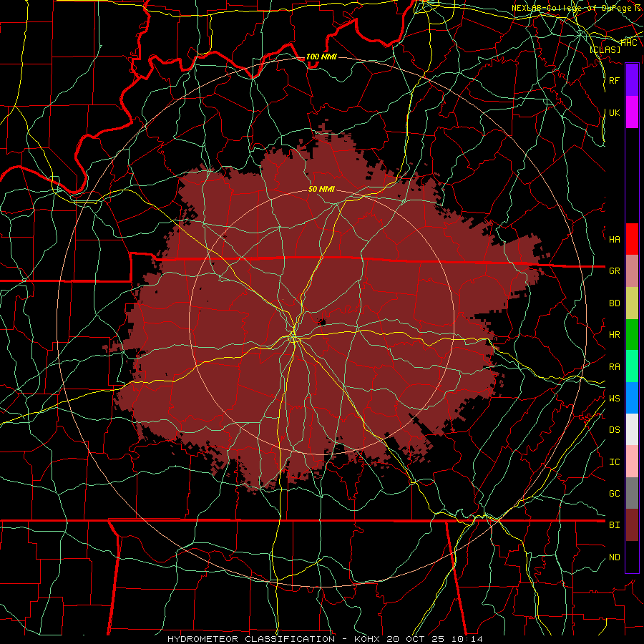Viewport: 644px width, 644px height.
Task: Click the 20 OCT 25 date stamp
Action: coord(416,639)
